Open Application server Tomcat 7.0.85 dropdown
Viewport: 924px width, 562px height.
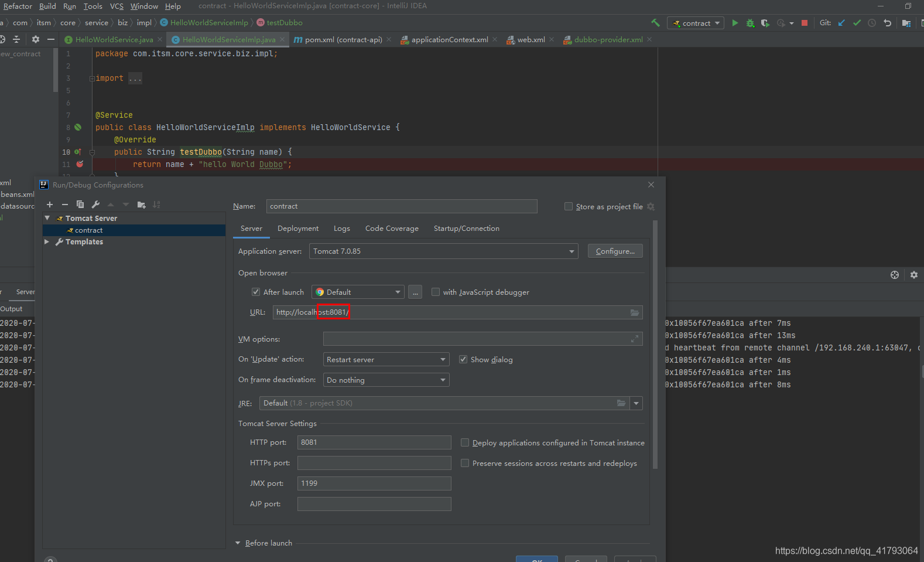coord(443,251)
